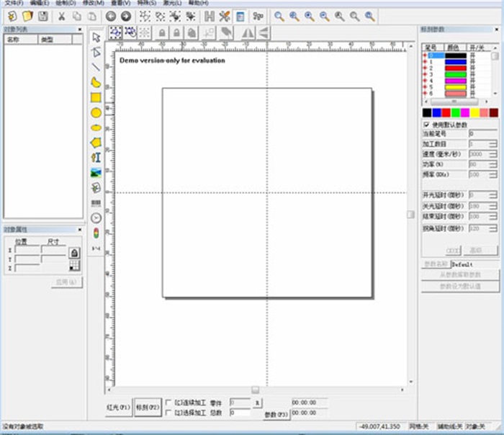504x435 pixels.
Task: Select the circle drawing tool
Action: (96, 112)
